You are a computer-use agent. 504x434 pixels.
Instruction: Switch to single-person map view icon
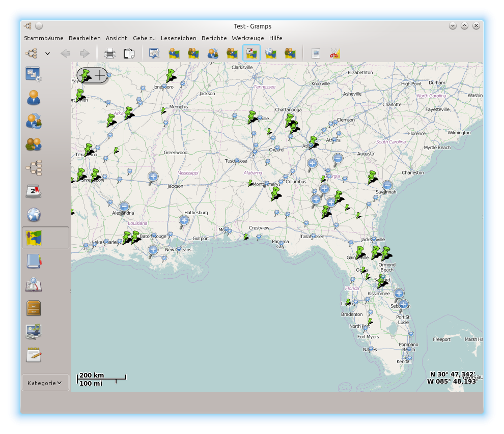pos(174,53)
